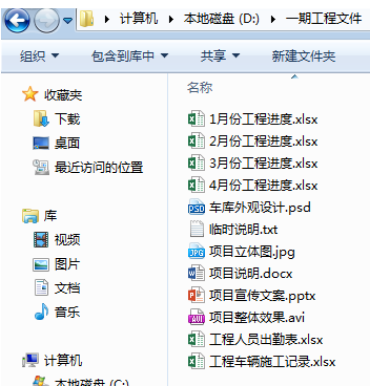Click 本地磁盘 (D:) in address path
Screen dimensions: 371x388
click(x=221, y=18)
